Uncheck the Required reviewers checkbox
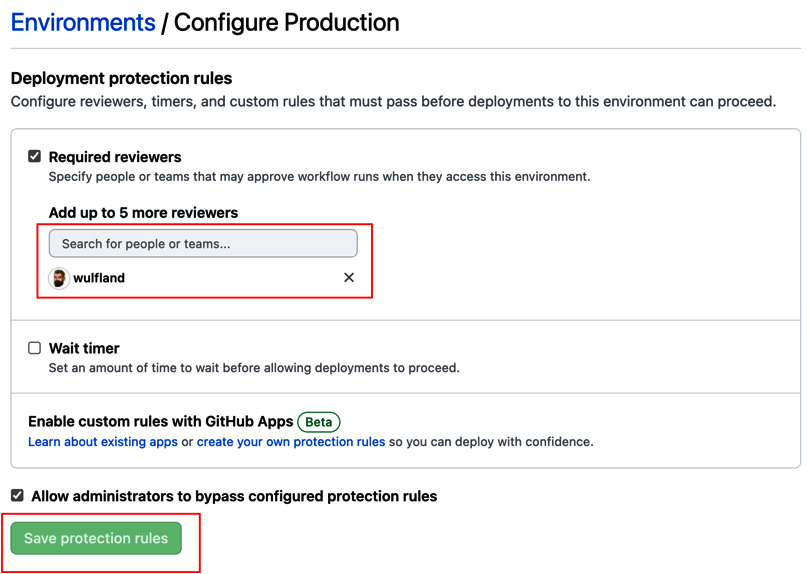 (34, 156)
